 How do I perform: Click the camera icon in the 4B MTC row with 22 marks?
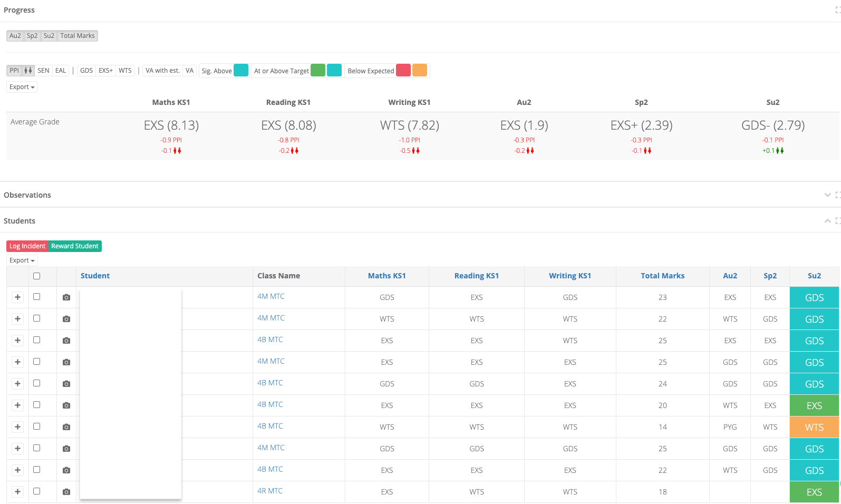coord(66,470)
